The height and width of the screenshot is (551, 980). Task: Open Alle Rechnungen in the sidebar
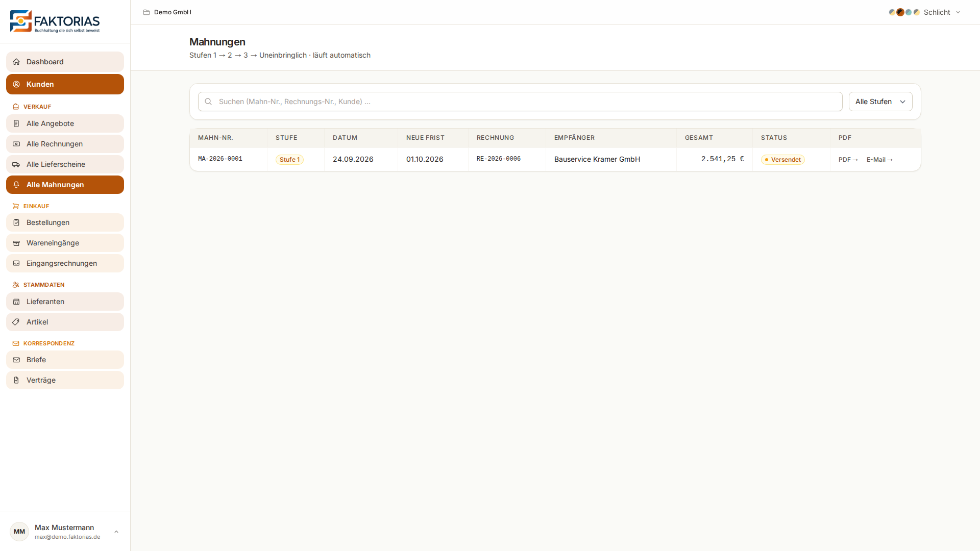point(65,144)
